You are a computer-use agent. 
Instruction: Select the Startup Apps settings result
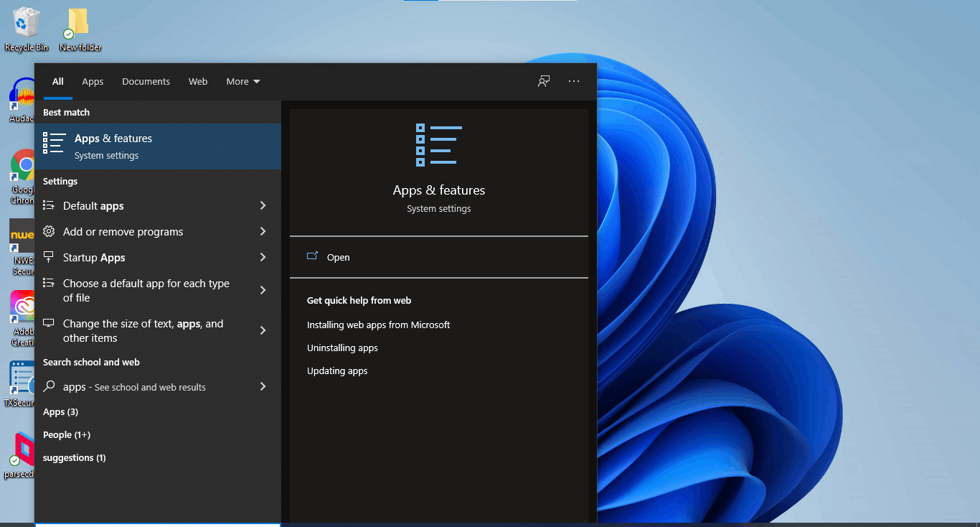(158, 257)
